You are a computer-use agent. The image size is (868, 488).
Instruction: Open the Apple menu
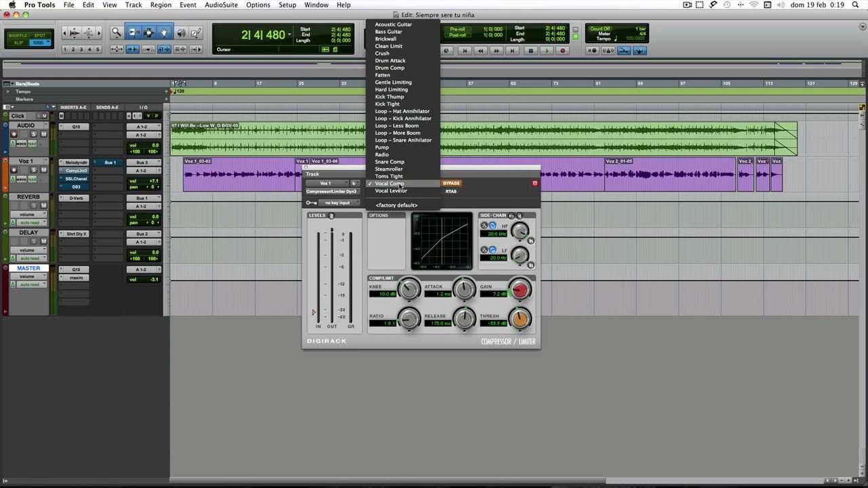(x=12, y=5)
